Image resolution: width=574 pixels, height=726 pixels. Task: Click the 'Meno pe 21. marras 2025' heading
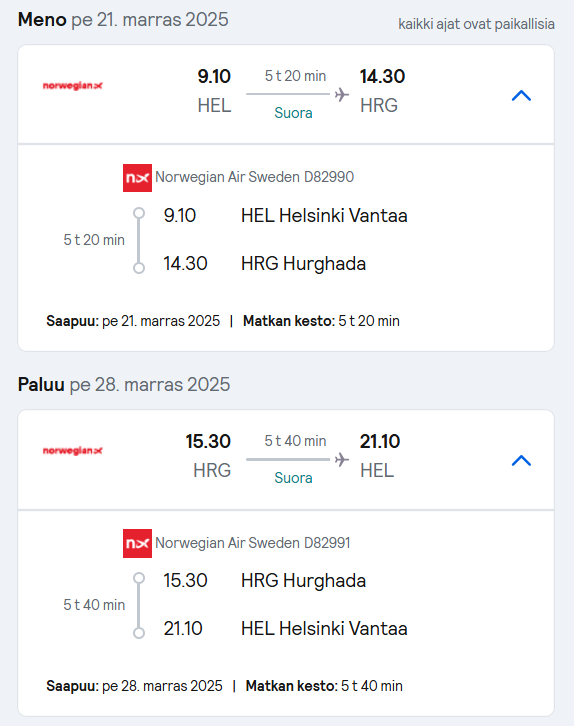[123, 20]
